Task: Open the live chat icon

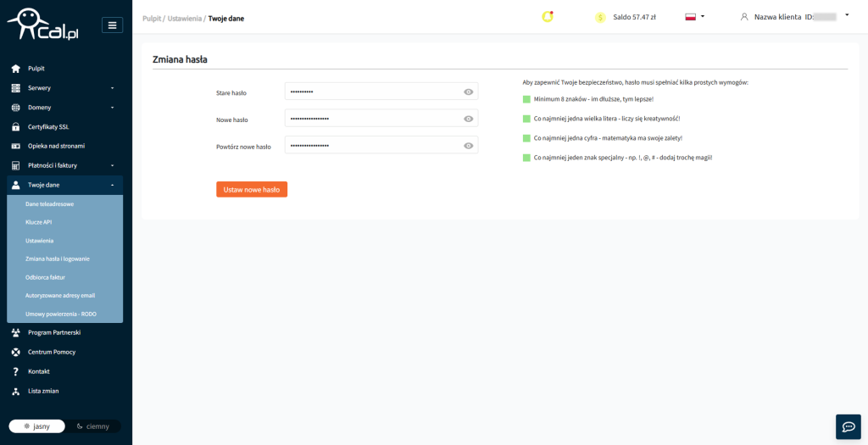Action: tap(848, 426)
